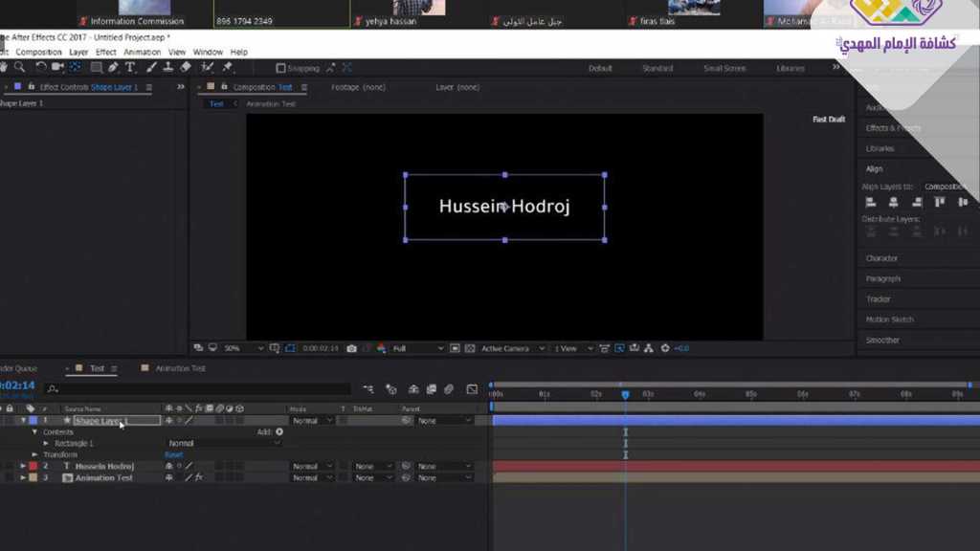
Task: Click the snapshot camera icon in viewer
Action: pyautogui.click(x=351, y=349)
